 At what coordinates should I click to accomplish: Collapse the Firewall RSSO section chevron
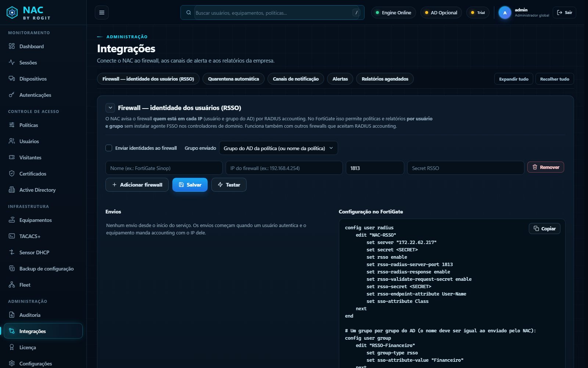[110, 108]
